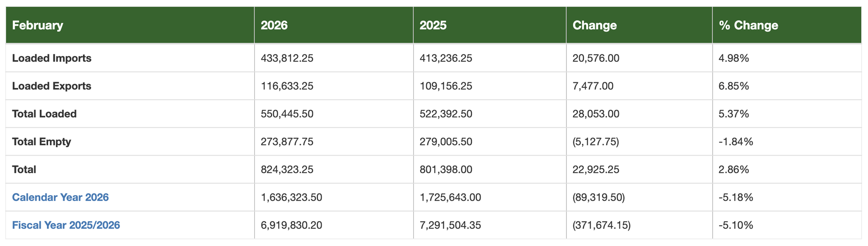Viewport: 868px width, 246px height.
Task: Click the -5.18% calendar year change
Action: (736, 197)
